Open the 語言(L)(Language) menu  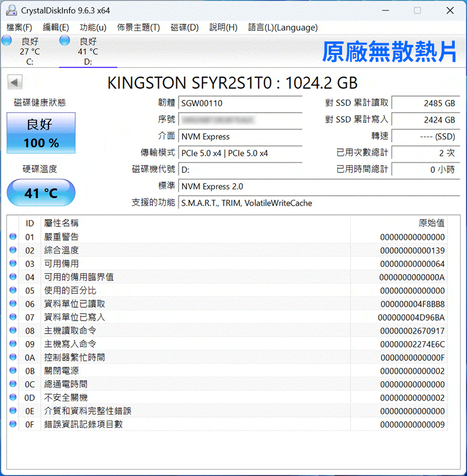click(283, 27)
